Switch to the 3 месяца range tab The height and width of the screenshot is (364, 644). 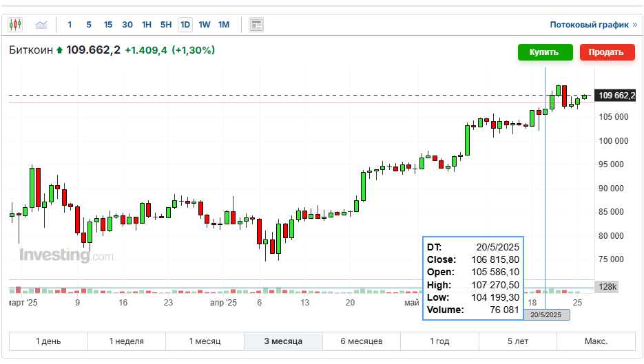pyautogui.click(x=283, y=341)
